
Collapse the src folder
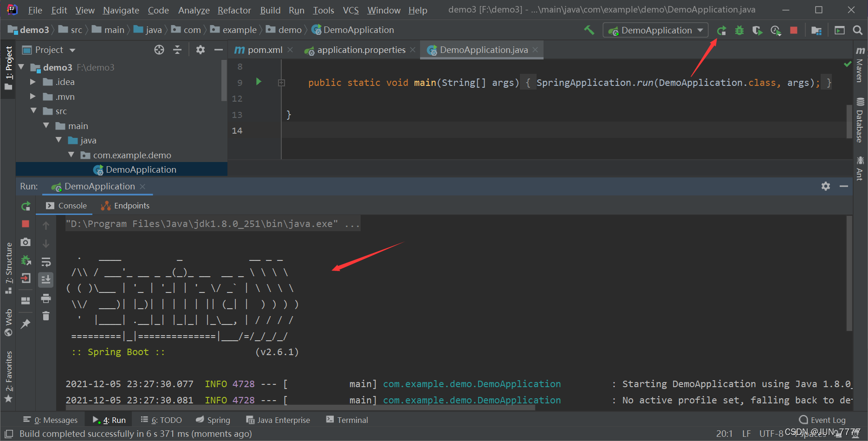(x=33, y=111)
